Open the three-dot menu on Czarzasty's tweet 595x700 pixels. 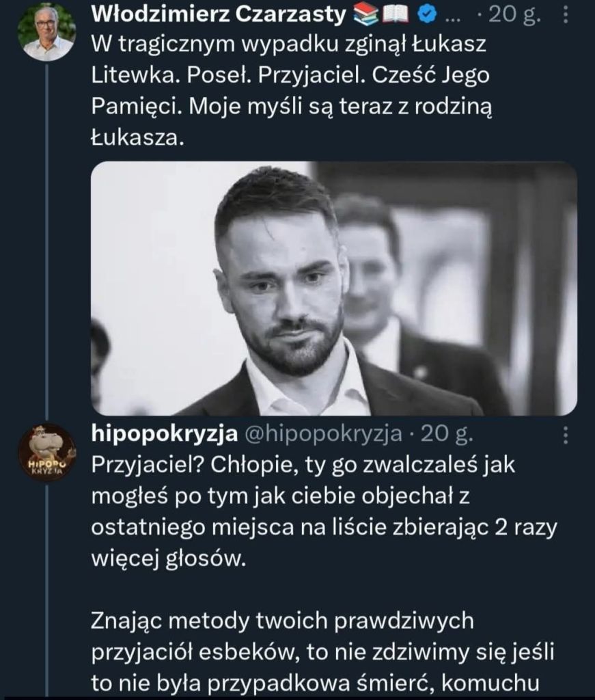tap(566, 14)
